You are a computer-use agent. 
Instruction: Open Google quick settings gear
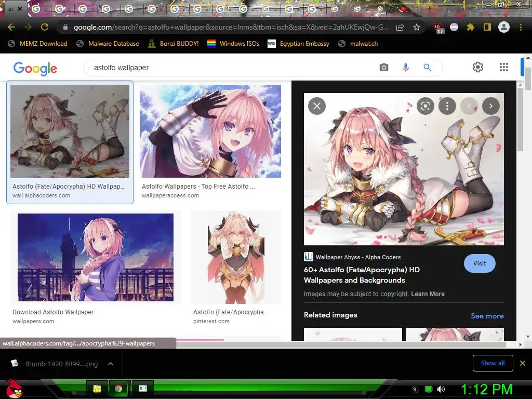478,67
